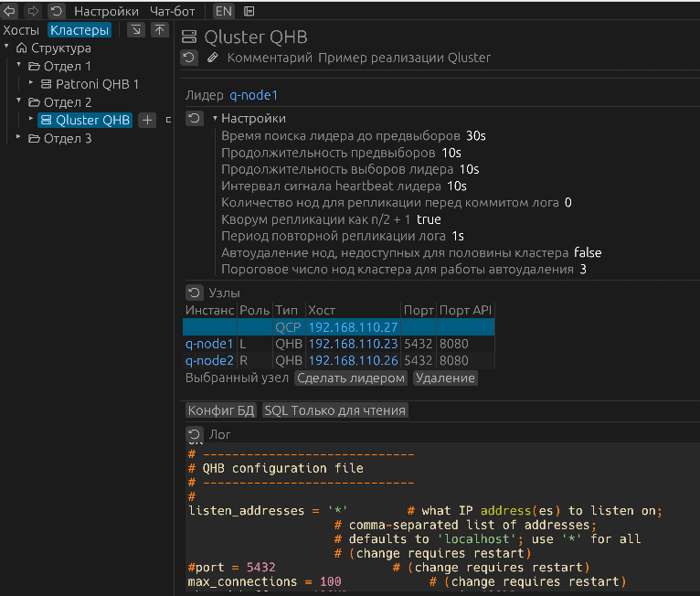Open the q-node1 leader link
This screenshot has width=700, height=596.
tap(253, 94)
